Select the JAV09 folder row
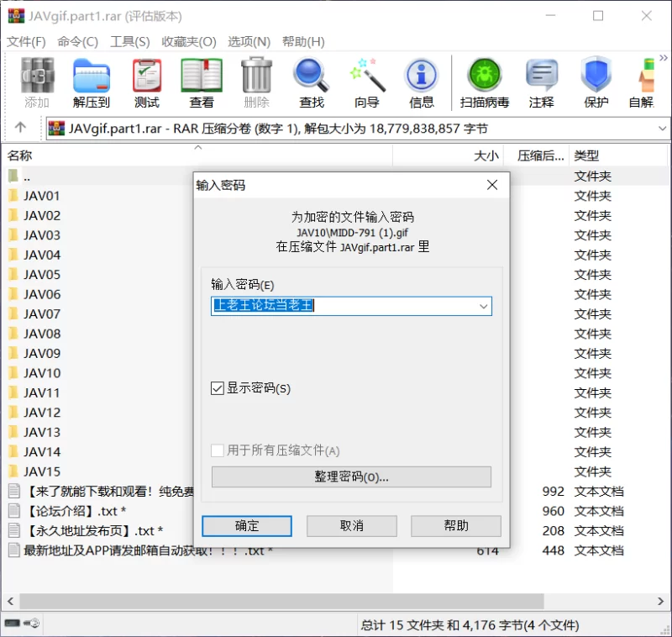This screenshot has height=637, width=672. point(41,353)
